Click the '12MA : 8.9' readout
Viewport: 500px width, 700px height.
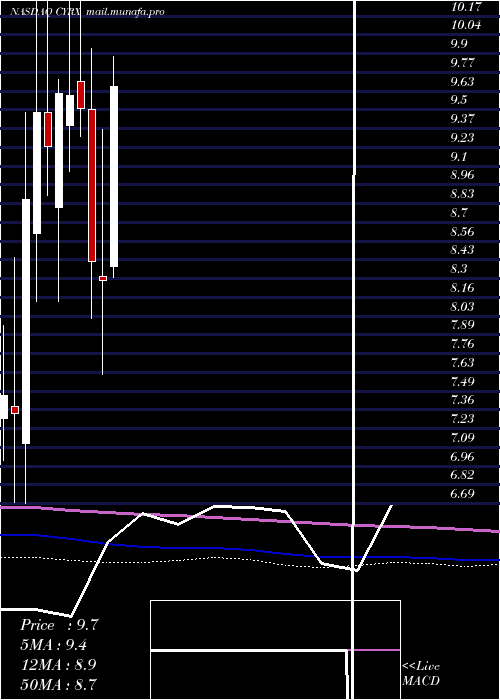pos(59,664)
